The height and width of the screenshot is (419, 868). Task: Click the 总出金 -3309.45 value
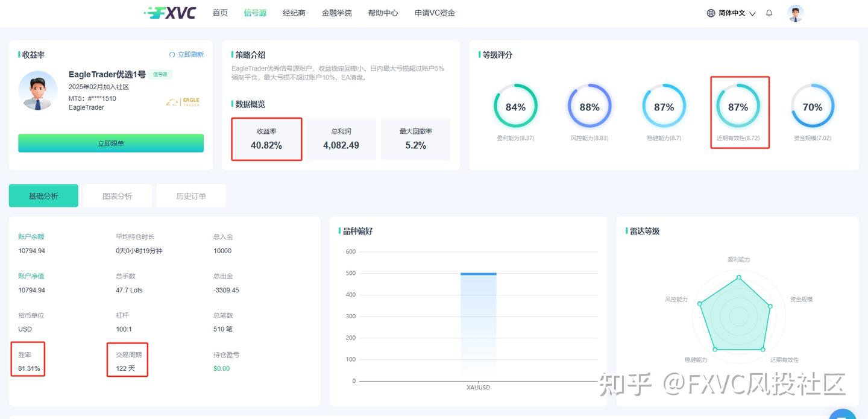pos(226,290)
